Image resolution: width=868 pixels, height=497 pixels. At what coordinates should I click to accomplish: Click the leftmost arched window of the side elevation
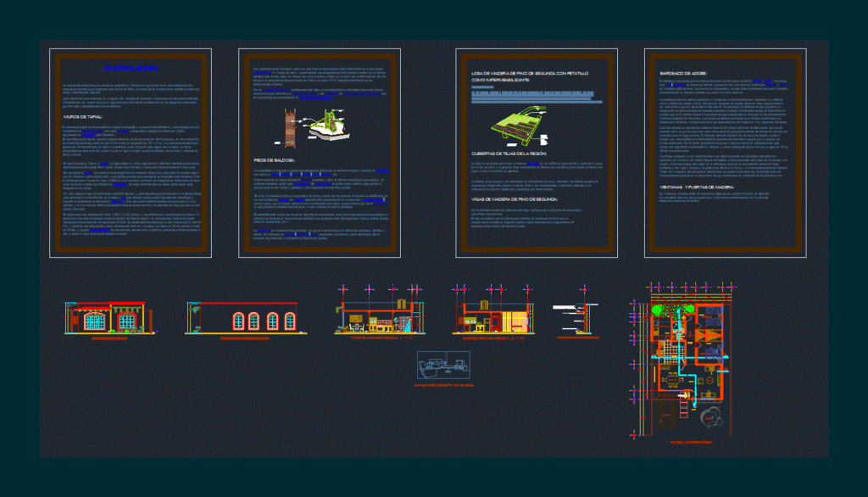pos(238,321)
